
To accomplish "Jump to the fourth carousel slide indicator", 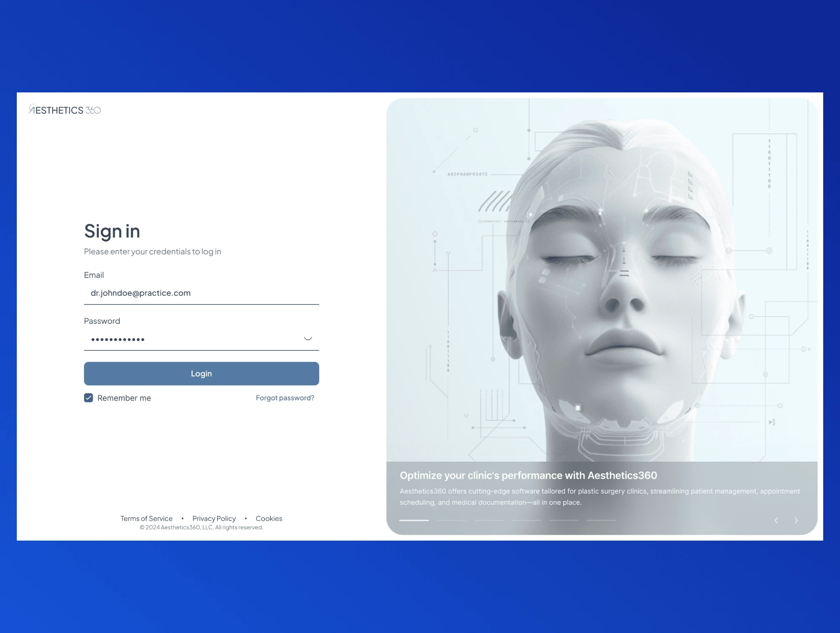I will click(526, 520).
